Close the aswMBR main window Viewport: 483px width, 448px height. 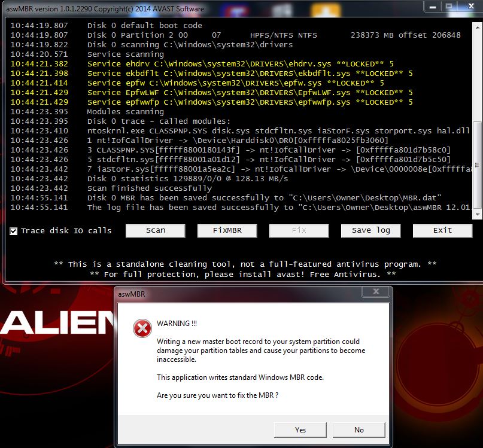point(471,7)
